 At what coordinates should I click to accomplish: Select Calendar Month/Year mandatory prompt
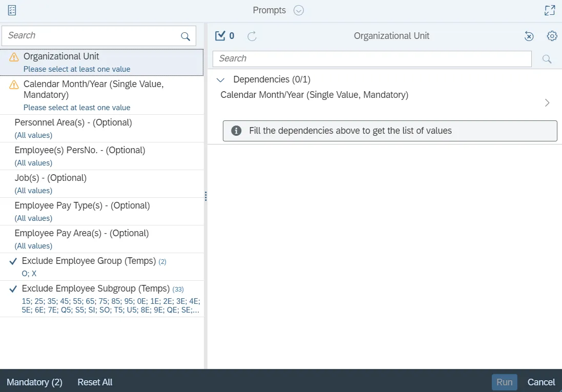pyautogui.click(x=94, y=90)
